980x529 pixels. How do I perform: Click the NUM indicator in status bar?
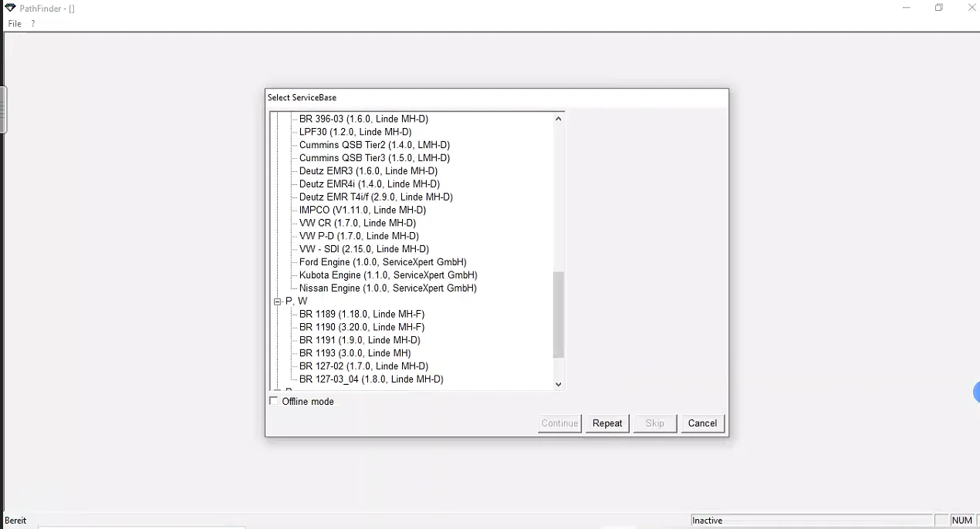click(x=961, y=521)
